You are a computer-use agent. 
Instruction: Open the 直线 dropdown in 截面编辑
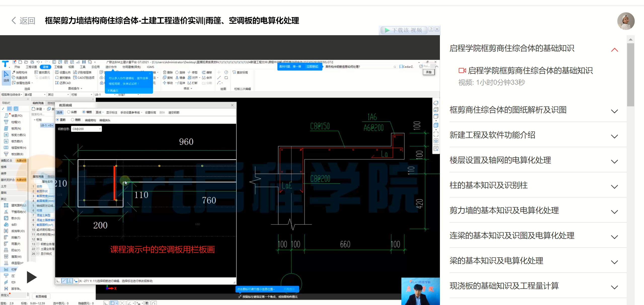click(100, 112)
